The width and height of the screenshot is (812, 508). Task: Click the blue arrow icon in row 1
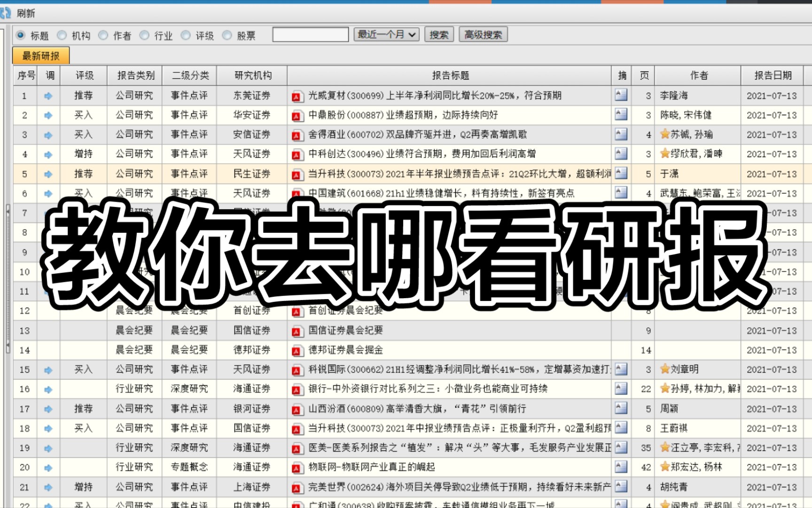pos(48,96)
